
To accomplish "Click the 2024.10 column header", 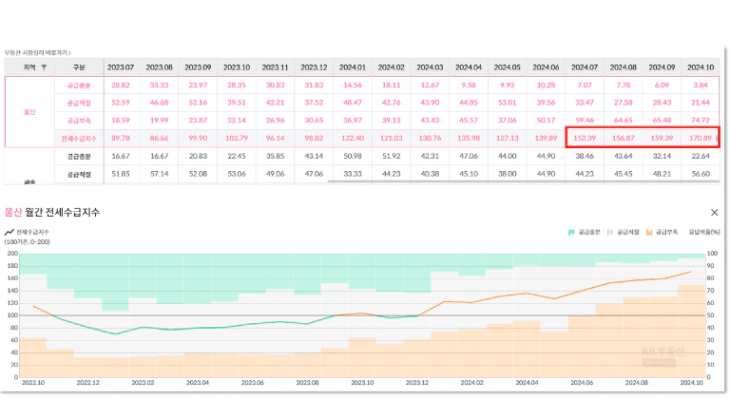I will (700, 68).
